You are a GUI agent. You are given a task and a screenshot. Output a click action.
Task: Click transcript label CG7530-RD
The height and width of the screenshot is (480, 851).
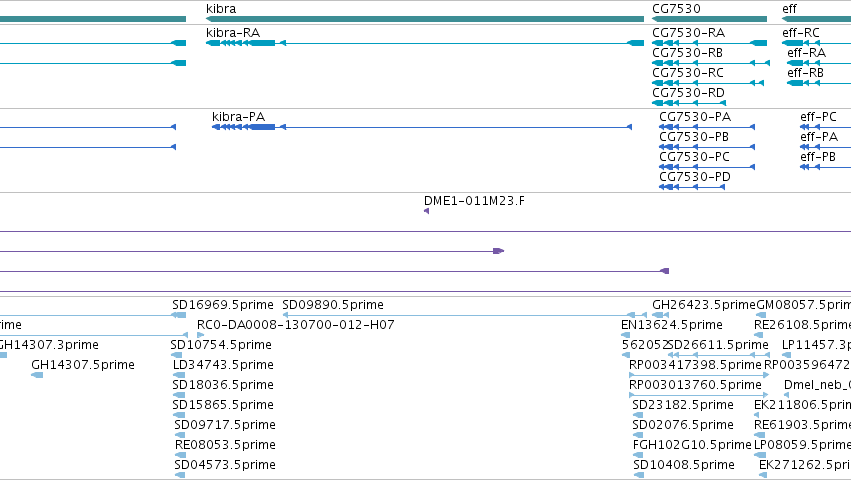688,93
